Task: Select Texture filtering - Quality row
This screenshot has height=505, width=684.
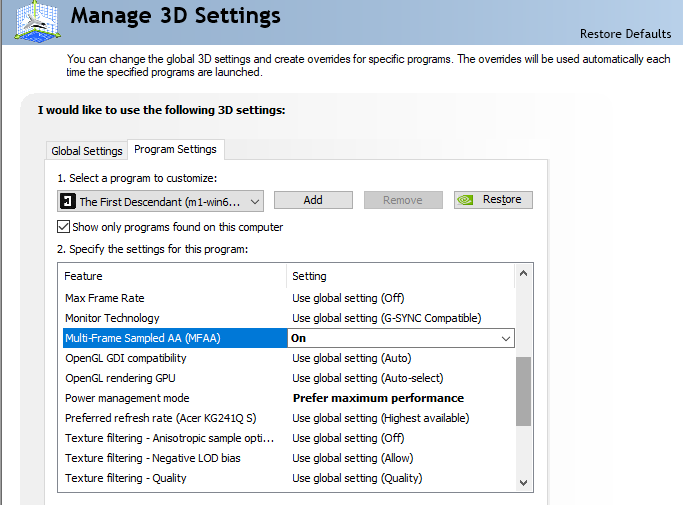Action: click(x=125, y=478)
